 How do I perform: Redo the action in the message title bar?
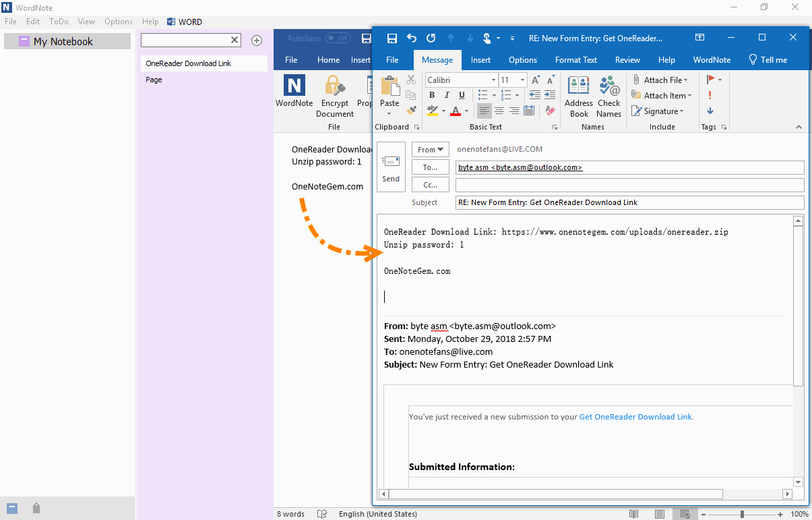431,38
